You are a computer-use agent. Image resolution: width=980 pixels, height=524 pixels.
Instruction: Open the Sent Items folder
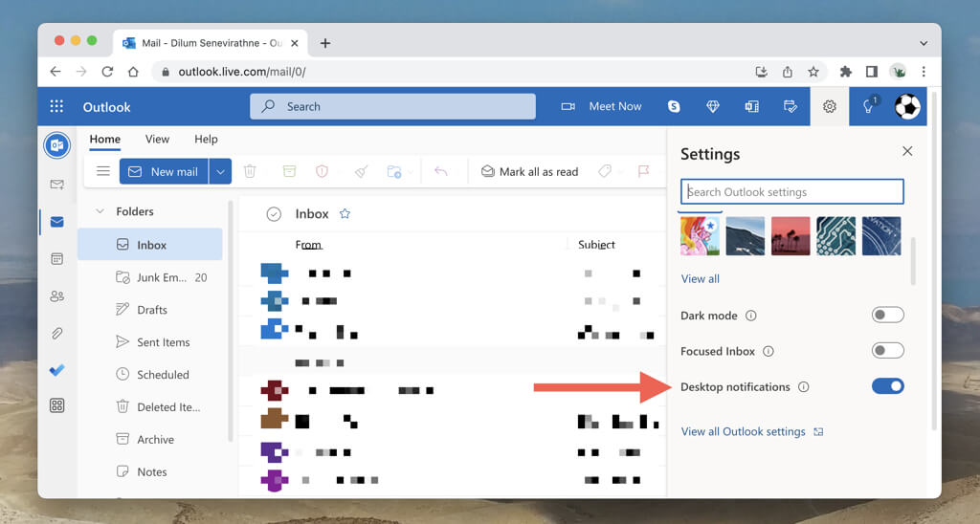coord(150,342)
